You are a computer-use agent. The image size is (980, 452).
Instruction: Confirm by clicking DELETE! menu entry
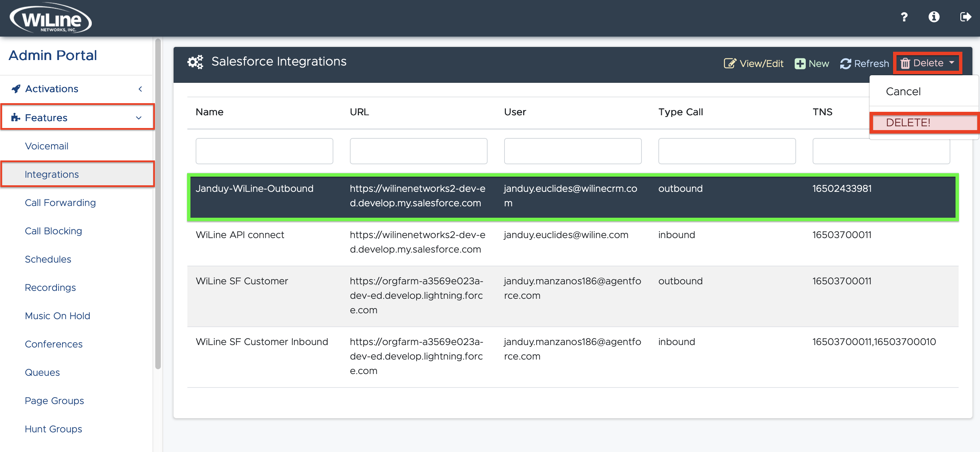(x=909, y=122)
